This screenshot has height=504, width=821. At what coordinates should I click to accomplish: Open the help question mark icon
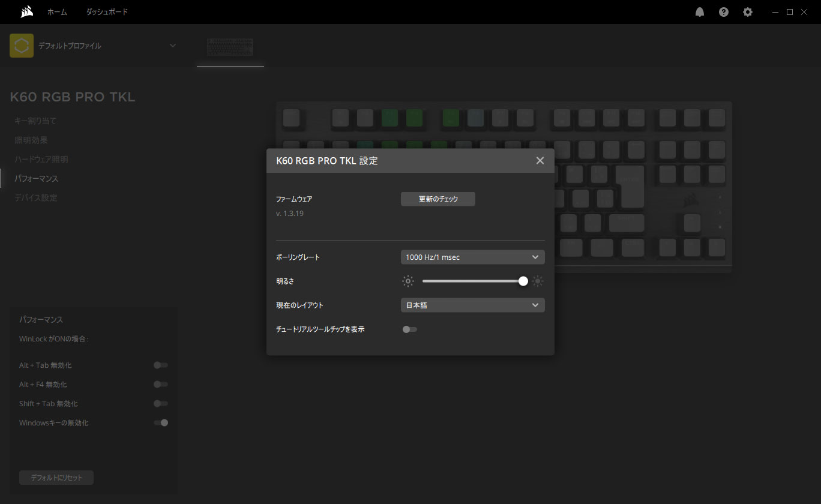tap(724, 12)
